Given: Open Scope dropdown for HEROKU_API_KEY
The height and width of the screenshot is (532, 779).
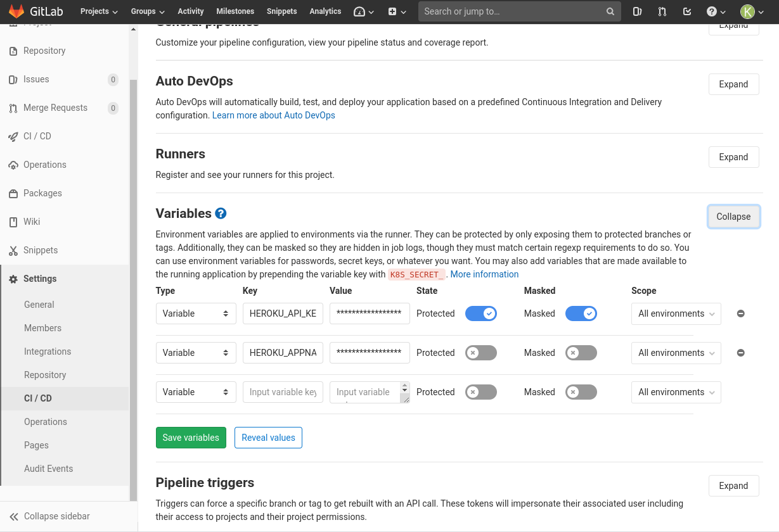Looking at the screenshot, I should tap(676, 313).
